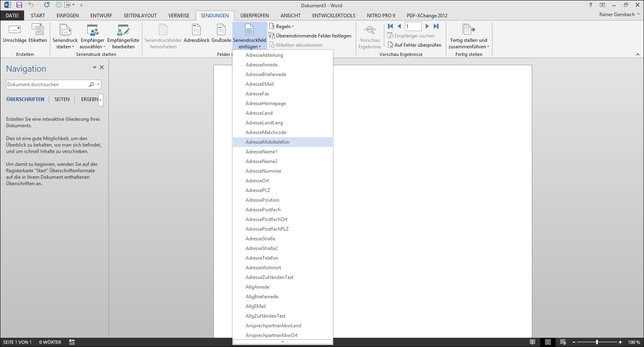Open the Etiketten labels tool
Screen dimensions: 644x347
38,33
